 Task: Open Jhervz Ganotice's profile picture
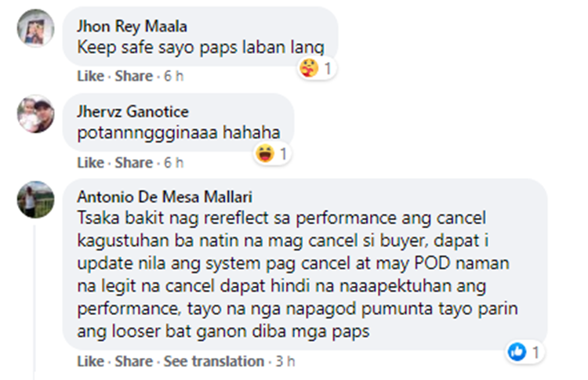point(36,115)
